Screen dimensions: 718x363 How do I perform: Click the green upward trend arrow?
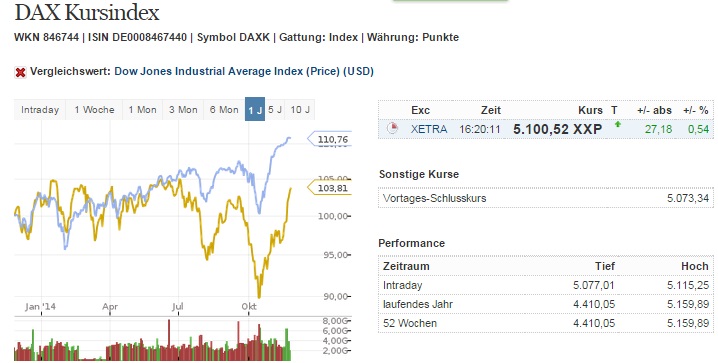tap(618, 124)
